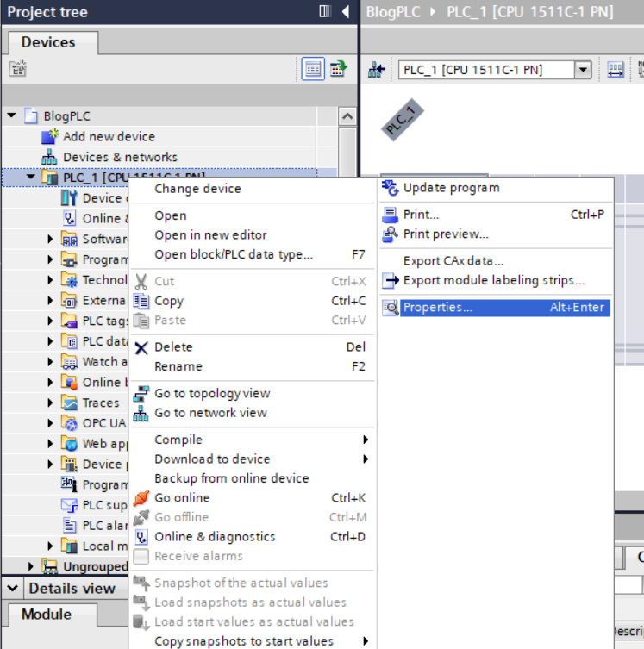Viewport: 644px width, 649px height.
Task: Click the Cut scissors icon in menu
Action: [x=141, y=282]
